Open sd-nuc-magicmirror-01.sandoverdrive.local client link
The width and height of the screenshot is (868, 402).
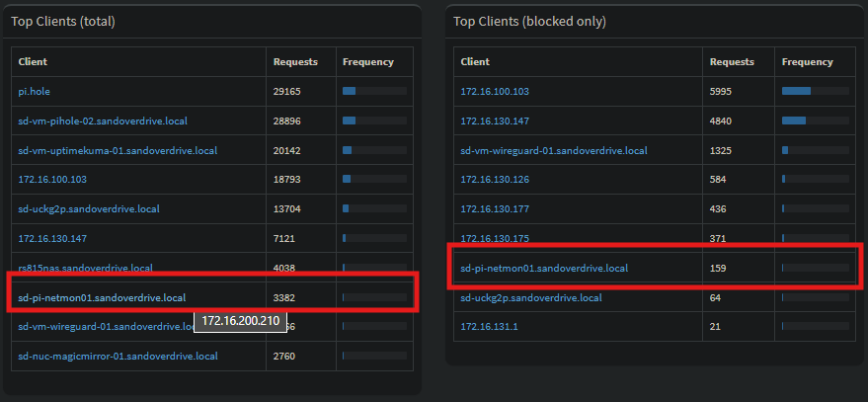tap(118, 356)
